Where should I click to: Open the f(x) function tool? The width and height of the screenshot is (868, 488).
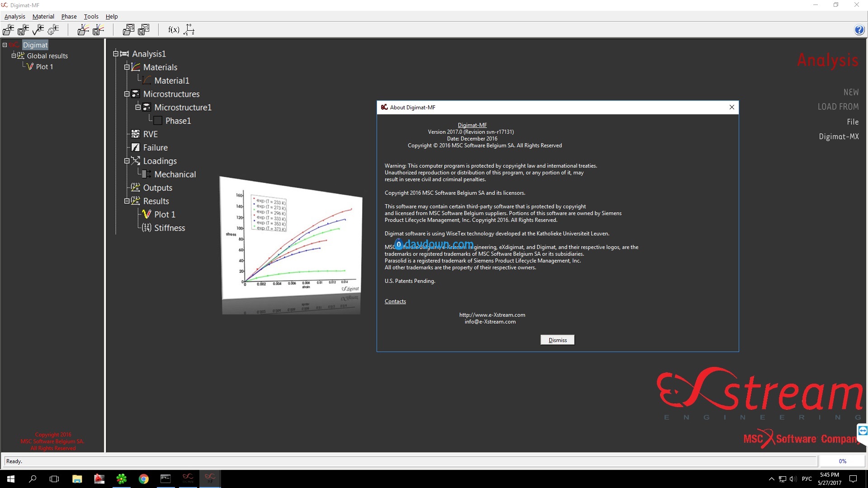tap(174, 30)
